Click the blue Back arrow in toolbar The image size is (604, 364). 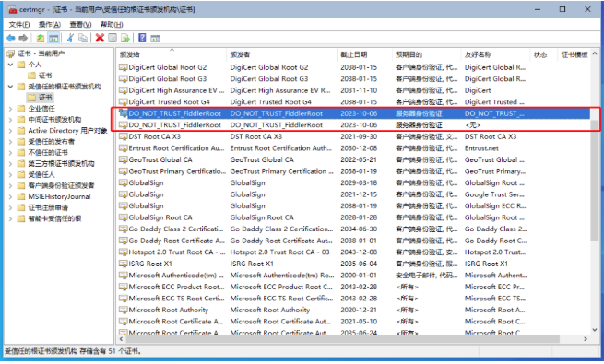pyautogui.click(x=11, y=38)
